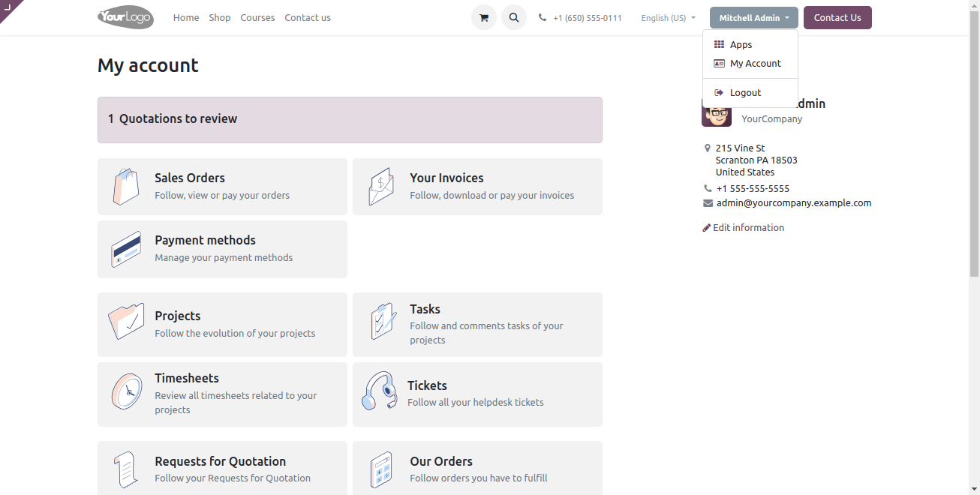Open the Projects card title
Screen dimensions: 980x495
pyautogui.click(x=177, y=316)
